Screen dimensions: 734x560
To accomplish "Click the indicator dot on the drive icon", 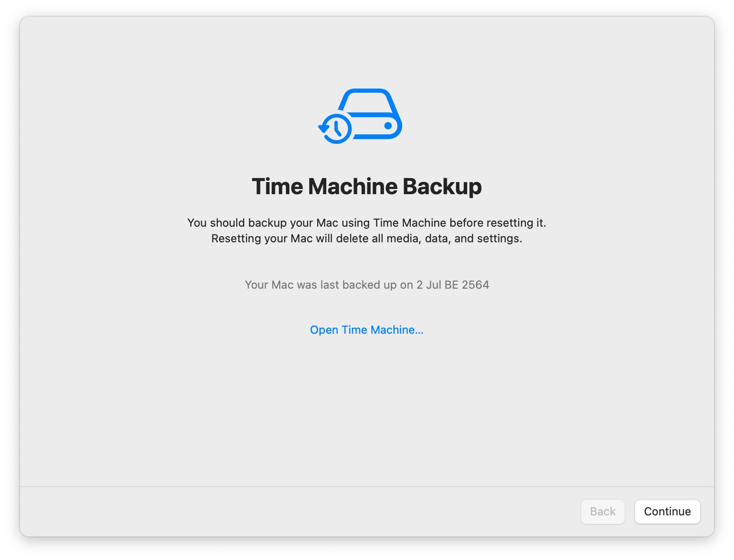I will pyautogui.click(x=388, y=126).
